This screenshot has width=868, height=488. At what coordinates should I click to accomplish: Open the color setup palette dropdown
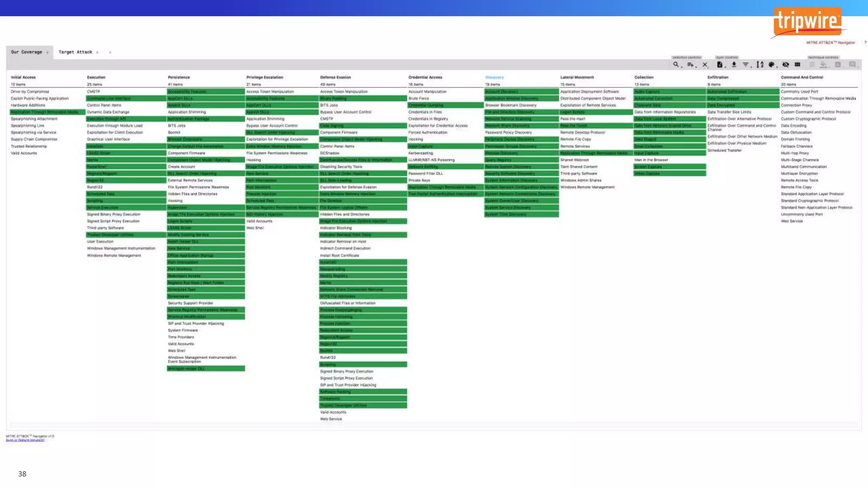[772, 65]
